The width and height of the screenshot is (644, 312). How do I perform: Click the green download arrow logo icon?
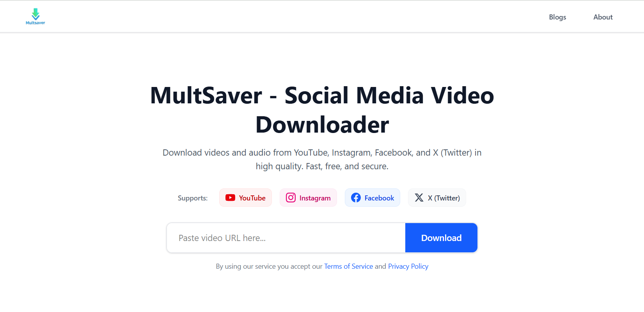tap(35, 14)
